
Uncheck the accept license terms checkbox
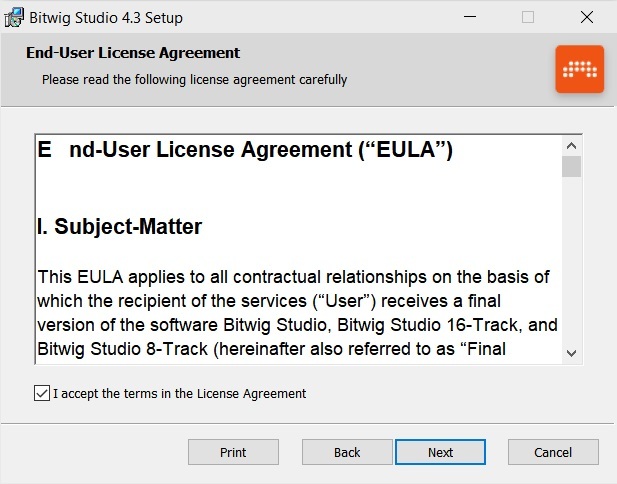tap(41, 393)
